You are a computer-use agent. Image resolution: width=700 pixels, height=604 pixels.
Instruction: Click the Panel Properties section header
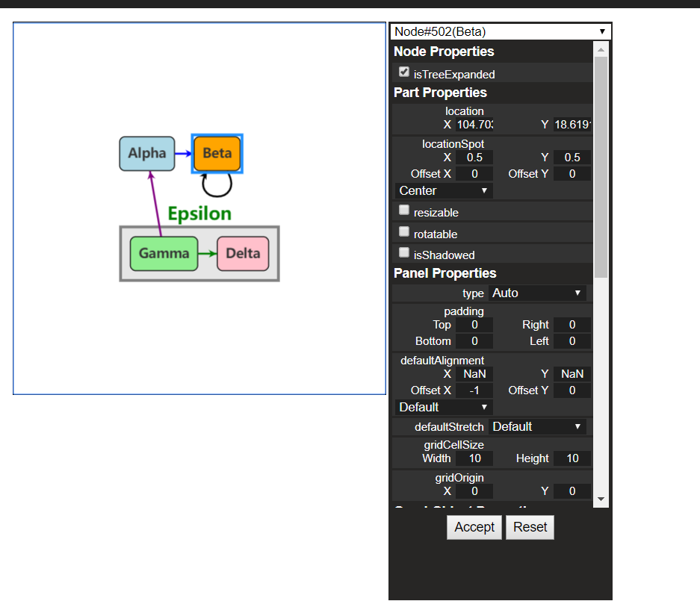445,273
